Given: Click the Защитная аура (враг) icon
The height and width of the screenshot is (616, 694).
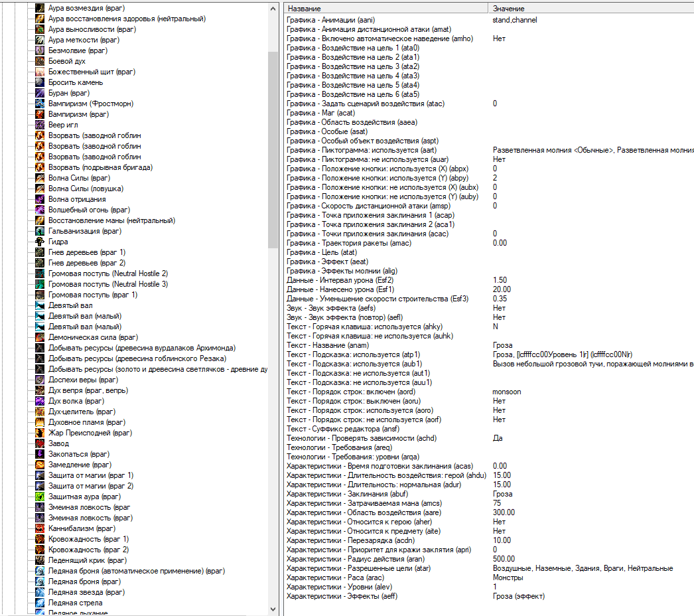Looking at the screenshot, I should (40, 497).
